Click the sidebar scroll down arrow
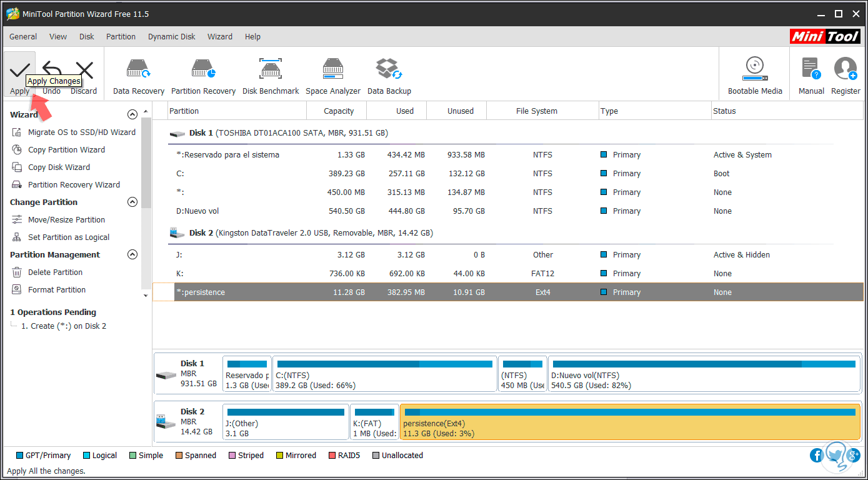This screenshot has height=480, width=868. (x=146, y=295)
